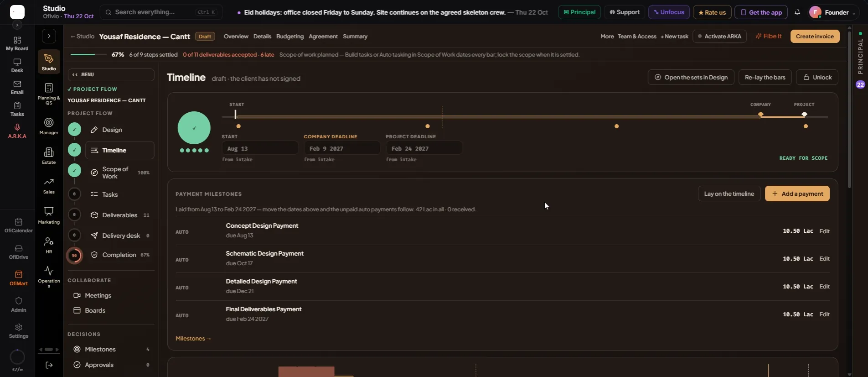
Task: Open the More menu
Action: 607,37
